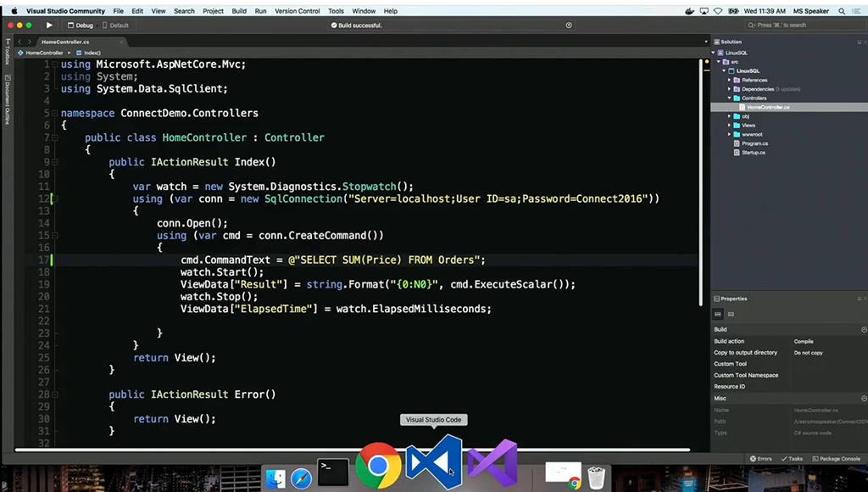The width and height of the screenshot is (868, 492).
Task: Click the purple Visual Studio dock icon
Action: (x=492, y=464)
